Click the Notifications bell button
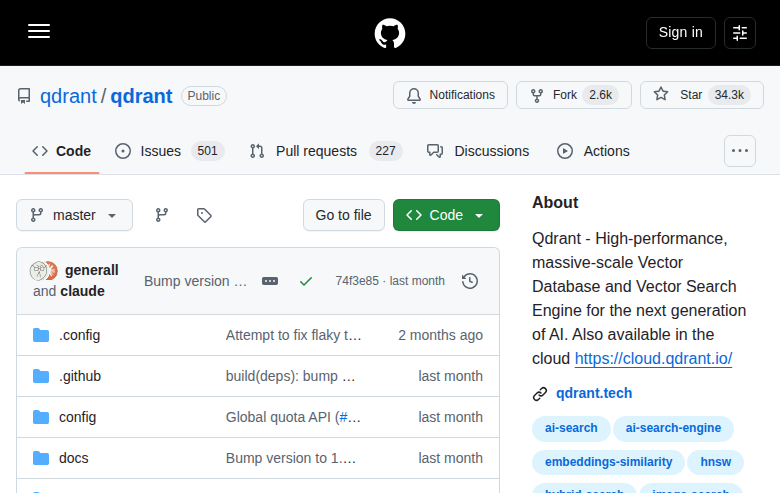 coord(450,95)
